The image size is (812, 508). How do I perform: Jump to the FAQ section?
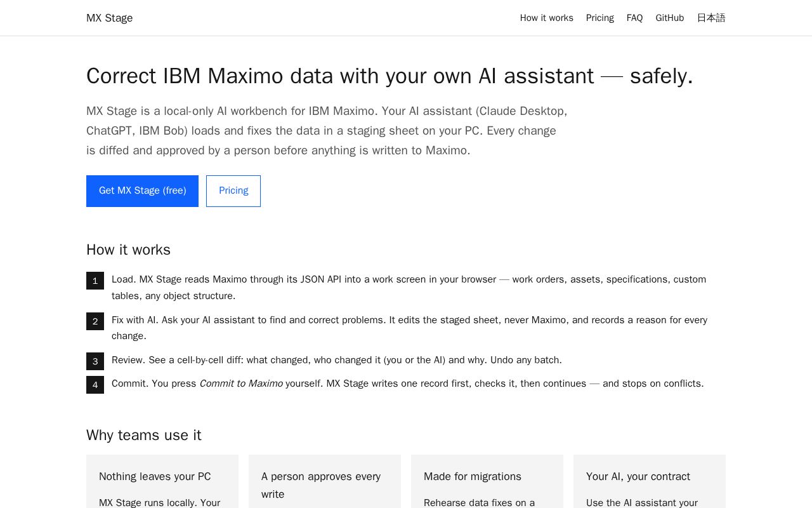pos(634,18)
